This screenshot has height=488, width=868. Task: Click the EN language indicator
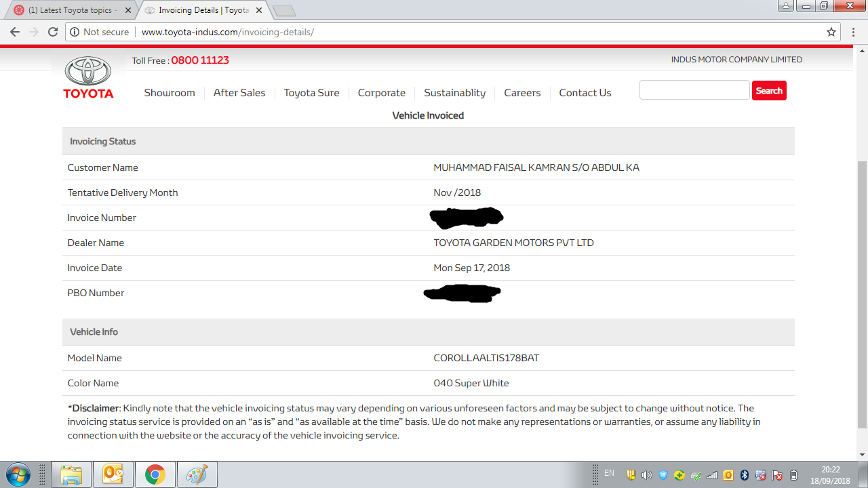click(609, 473)
